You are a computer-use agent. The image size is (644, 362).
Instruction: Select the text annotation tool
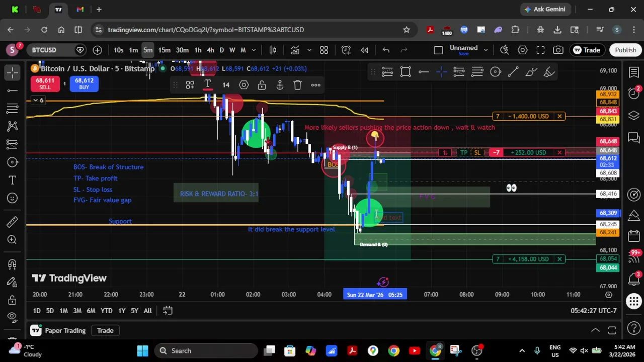tap(13, 180)
